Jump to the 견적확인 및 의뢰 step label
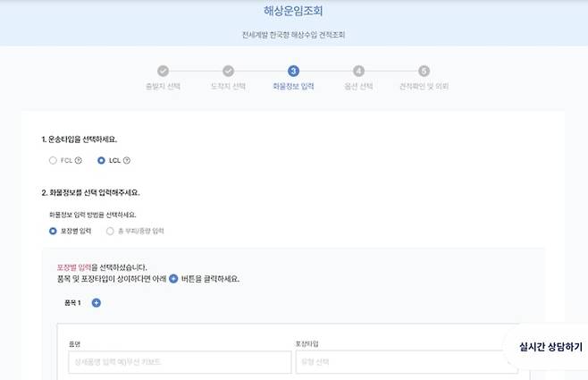588x380 pixels. (x=424, y=87)
